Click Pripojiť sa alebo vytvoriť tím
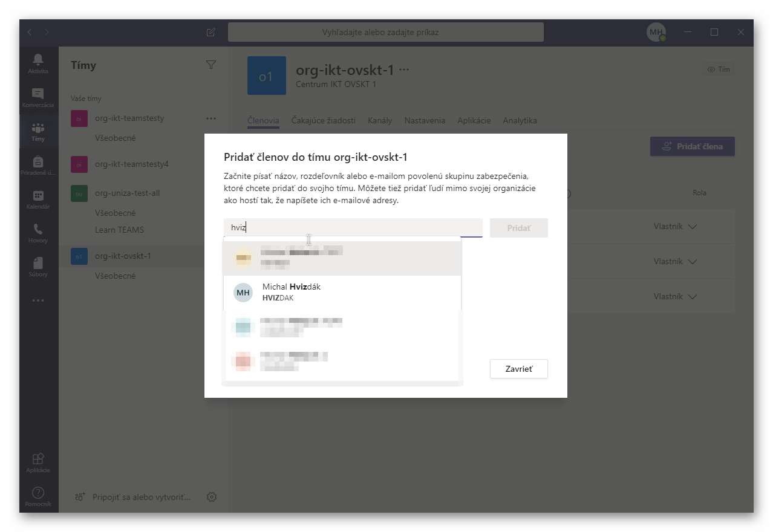The width and height of the screenshot is (773, 532). 132,497
